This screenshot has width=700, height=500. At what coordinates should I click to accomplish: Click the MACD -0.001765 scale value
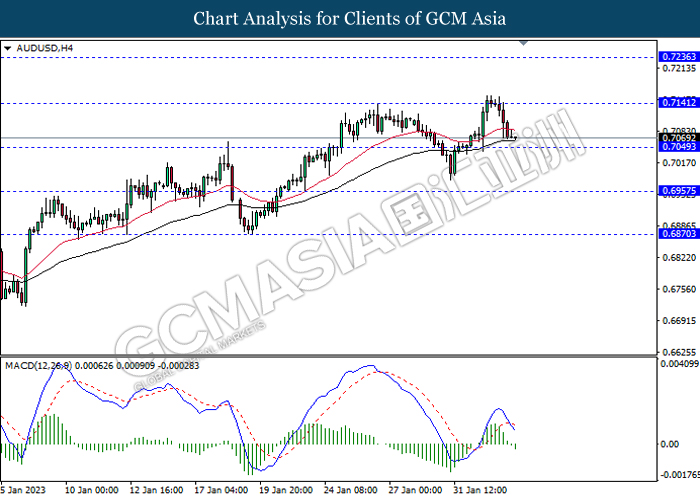click(679, 474)
